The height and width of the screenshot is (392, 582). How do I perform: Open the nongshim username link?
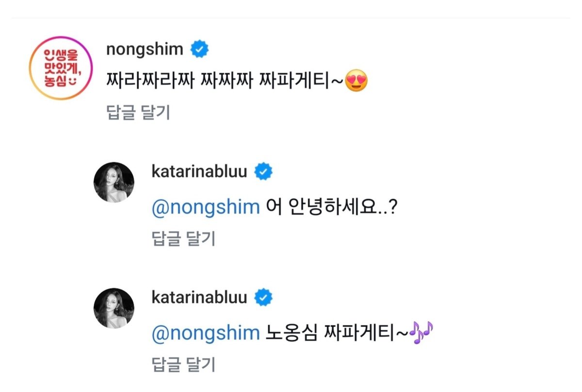coord(145,49)
